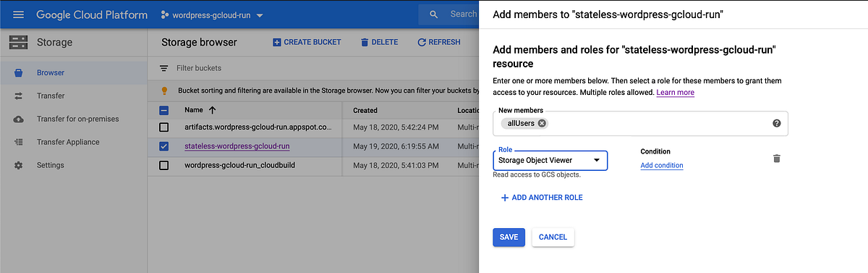The height and width of the screenshot is (273, 868).
Task: Toggle the select-all buckets checkbox
Action: pos(163,110)
